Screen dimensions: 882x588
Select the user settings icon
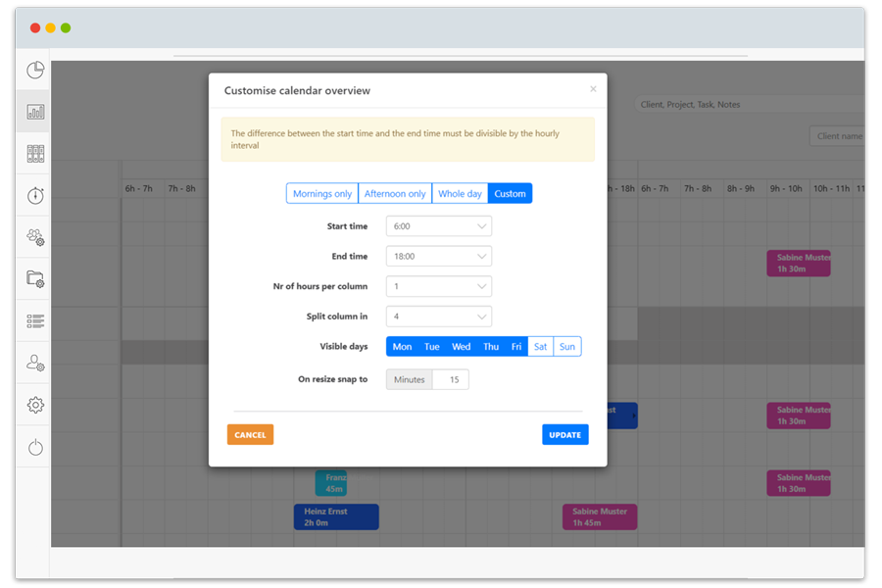pos(34,362)
